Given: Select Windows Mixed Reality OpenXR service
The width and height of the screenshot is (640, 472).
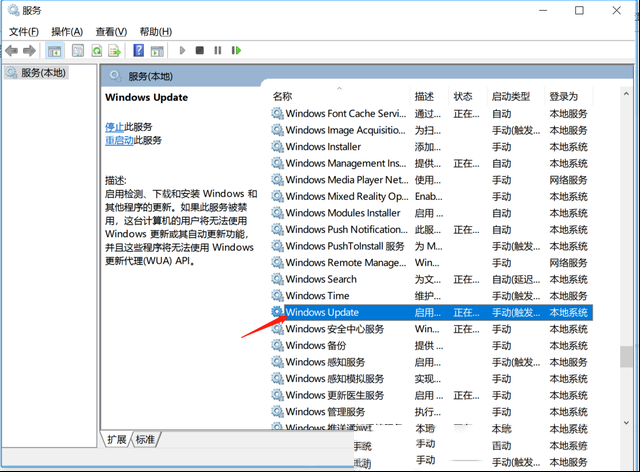Looking at the screenshot, I should tap(431, 196).
